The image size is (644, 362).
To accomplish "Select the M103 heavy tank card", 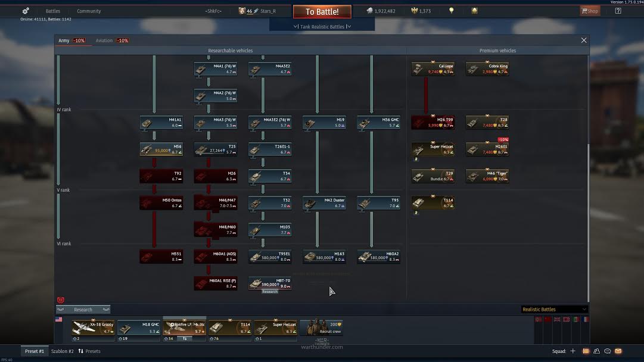I will pos(270,230).
